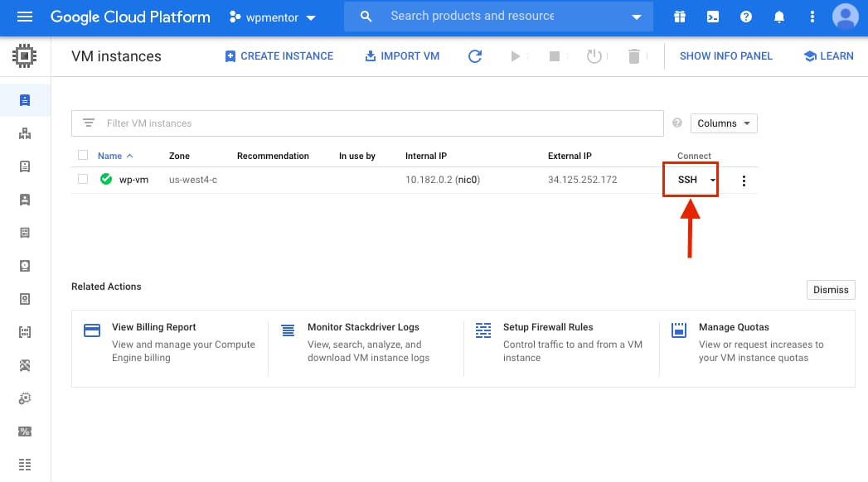Screen dimensions: 868x482
Task: Open the notifications bell
Action: point(779,17)
